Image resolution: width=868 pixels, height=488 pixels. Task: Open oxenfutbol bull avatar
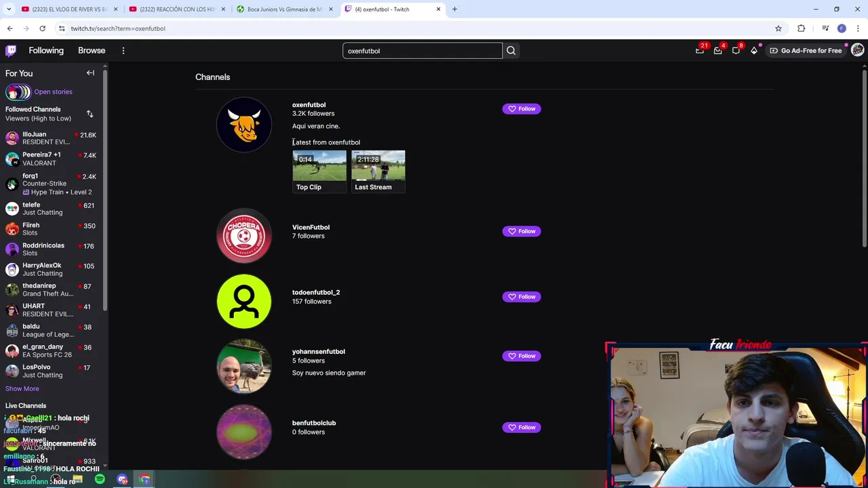tap(244, 125)
